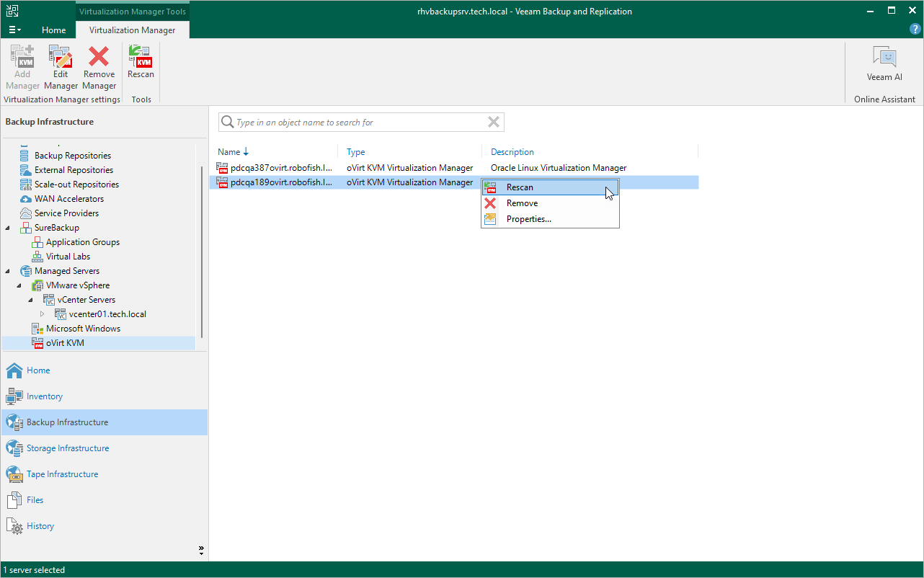924x578 pixels.
Task: Open the Storage Infrastructure view
Action: pos(105,448)
